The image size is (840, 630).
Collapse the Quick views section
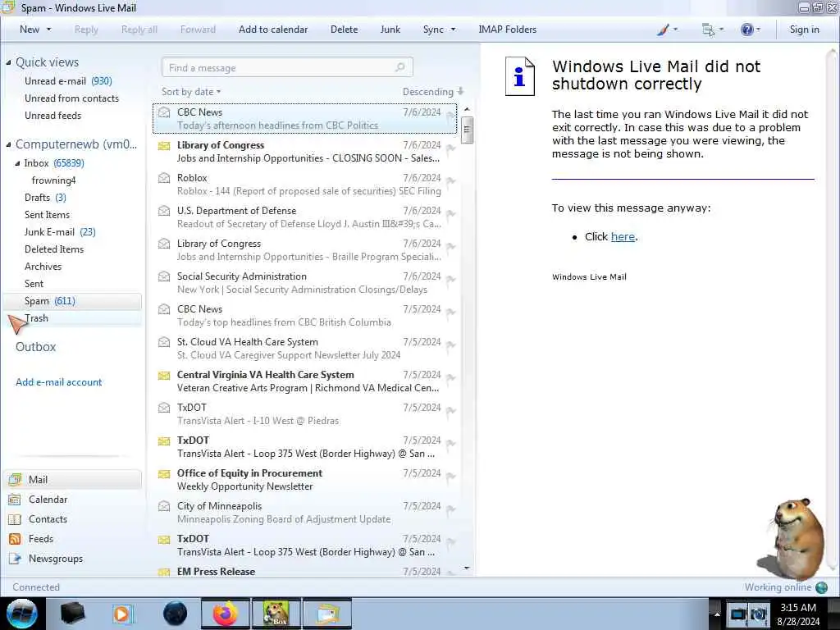click(8, 62)
